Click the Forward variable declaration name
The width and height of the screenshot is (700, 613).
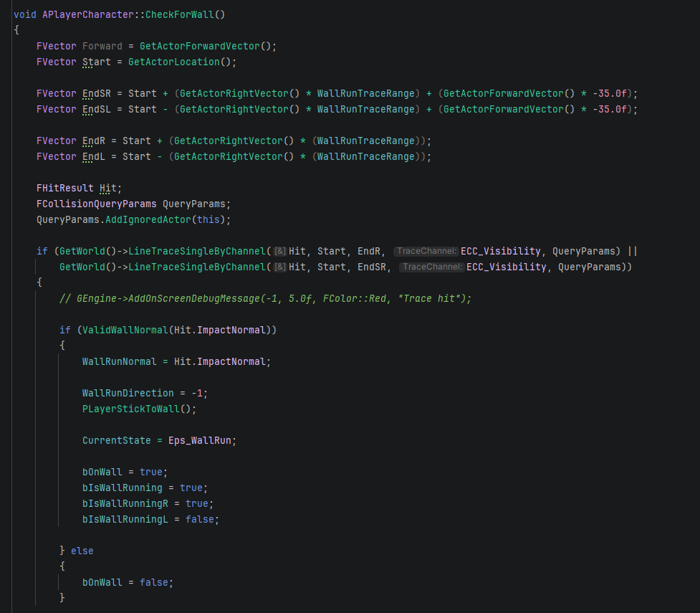click(x=102, y=46)
